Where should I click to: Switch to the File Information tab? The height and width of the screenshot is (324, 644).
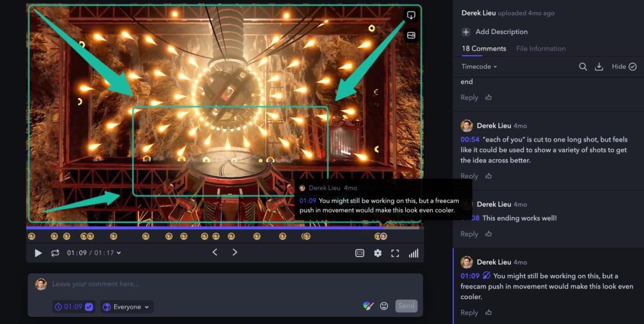540,48
